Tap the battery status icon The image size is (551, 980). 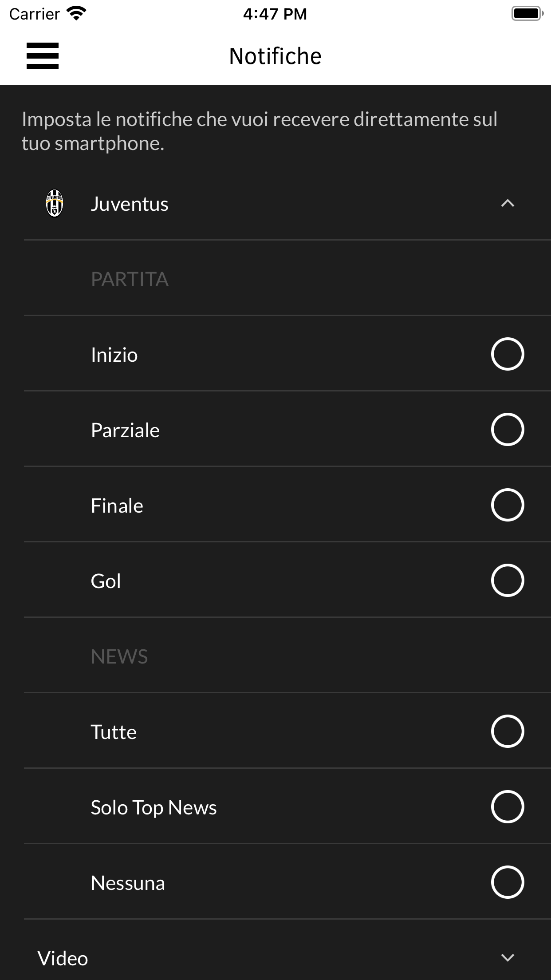(527, 14)
